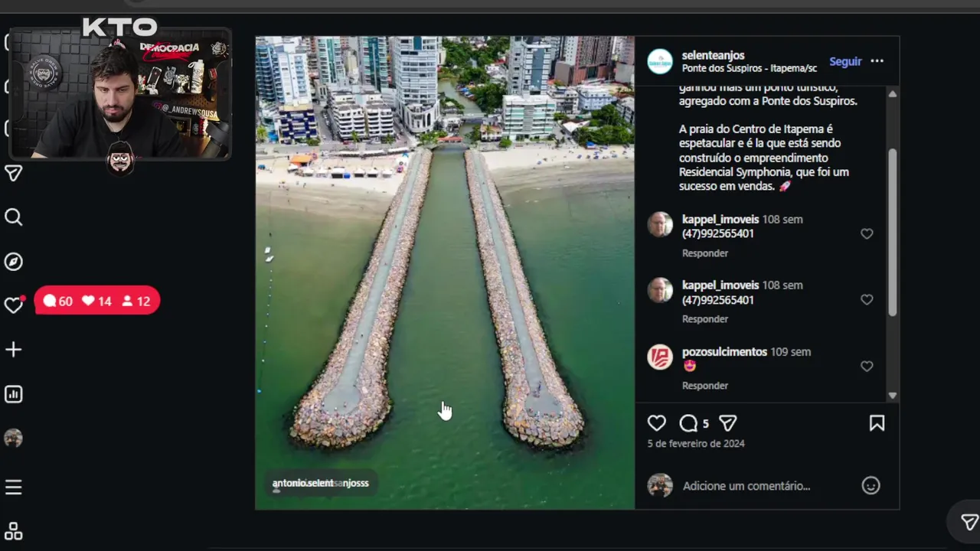Open the dashboard insights icon
The image size is (980, 551).
pos(13,394)
